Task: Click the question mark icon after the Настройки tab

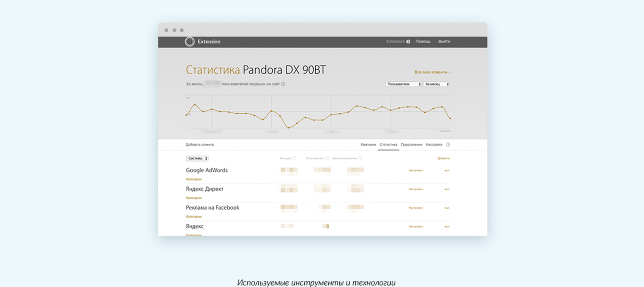Action: pyautogui.click(x=448, y=144)
